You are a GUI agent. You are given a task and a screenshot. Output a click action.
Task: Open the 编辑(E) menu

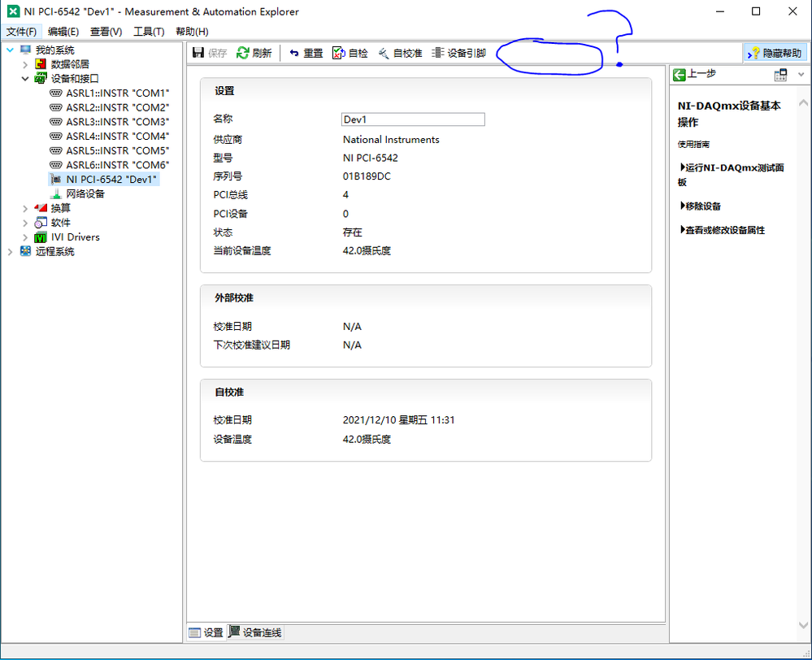tap(63, 32)
